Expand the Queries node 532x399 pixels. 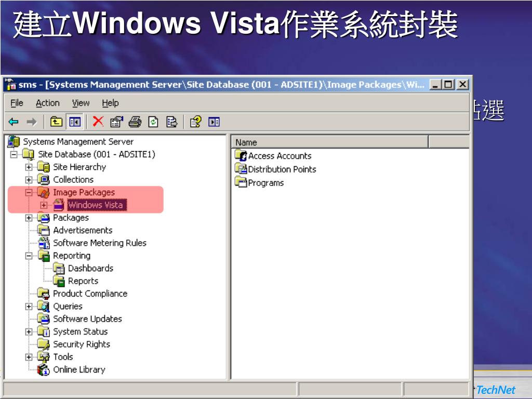pyautogui.click(x=29, y=307)
